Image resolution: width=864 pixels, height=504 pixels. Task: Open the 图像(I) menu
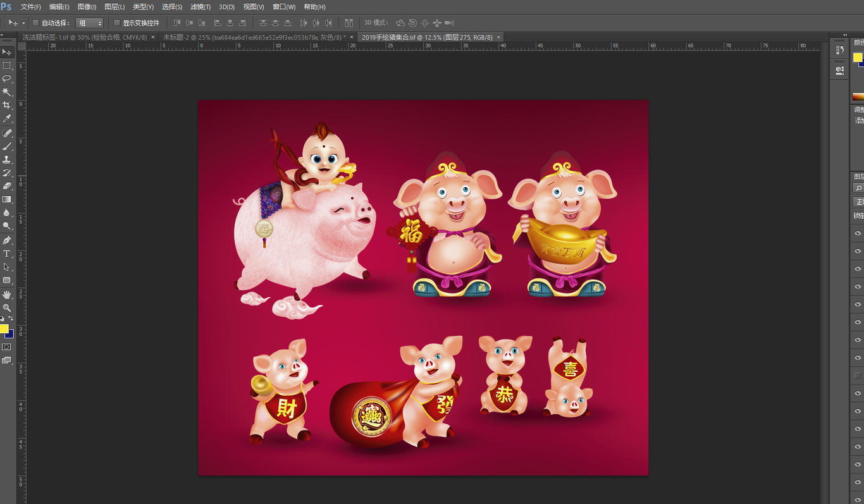tap(87, 7)
